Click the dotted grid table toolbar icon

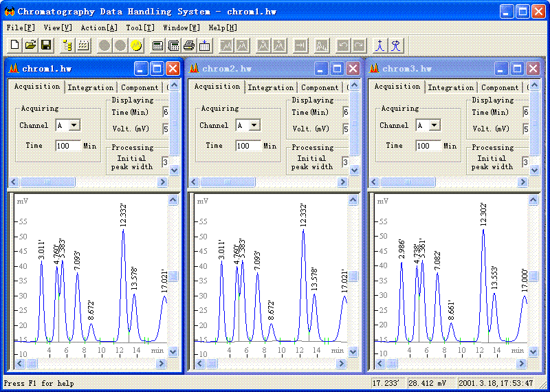pos(82,45)
